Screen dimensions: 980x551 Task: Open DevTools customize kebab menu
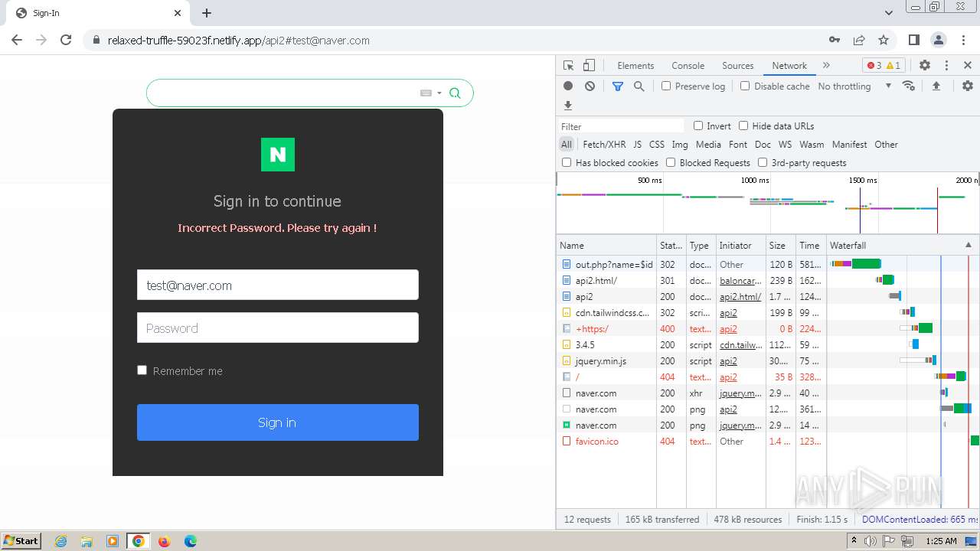946,66
